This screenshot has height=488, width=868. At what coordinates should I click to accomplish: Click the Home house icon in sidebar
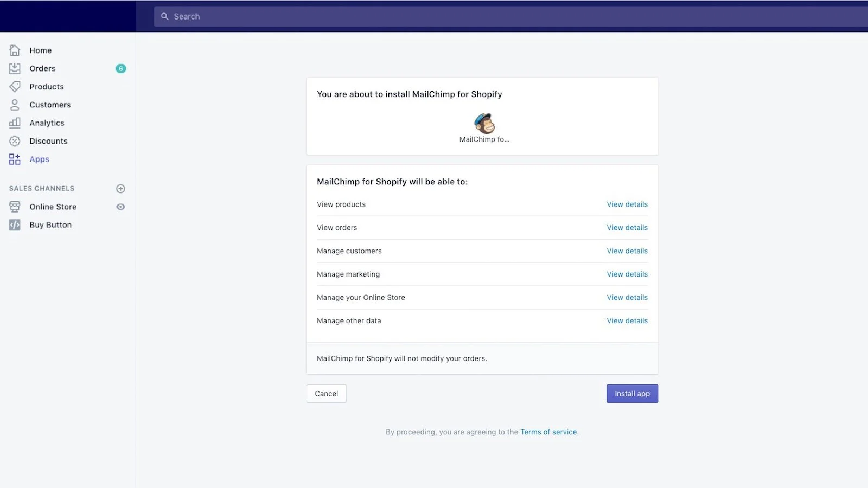point(15,50)
